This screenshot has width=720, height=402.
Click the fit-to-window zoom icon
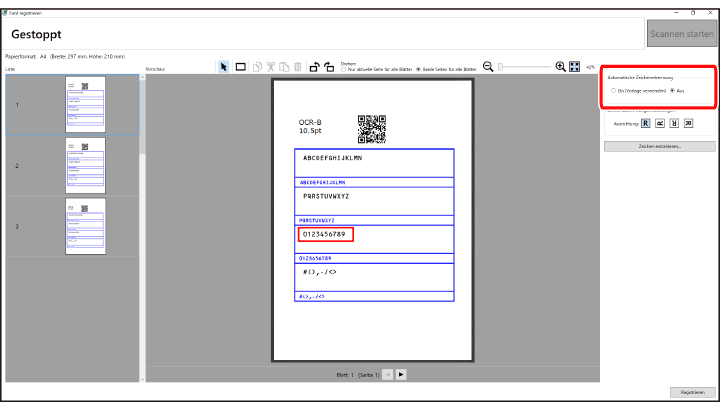[575, 66]
